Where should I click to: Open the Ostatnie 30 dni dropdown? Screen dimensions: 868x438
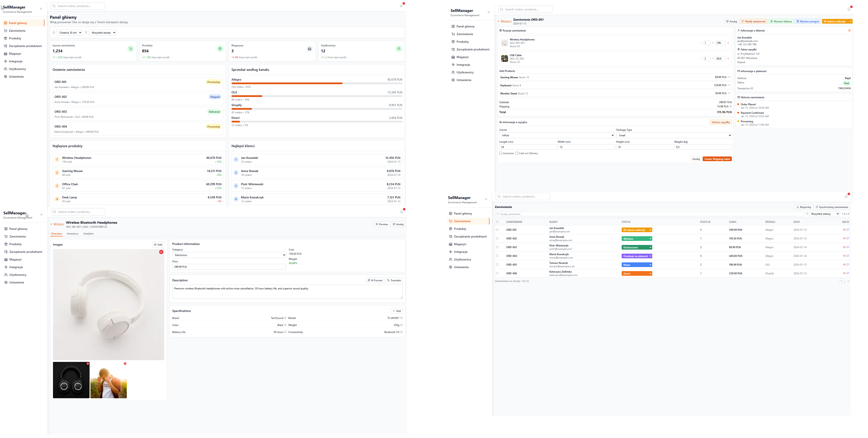(x=69, y=33)
